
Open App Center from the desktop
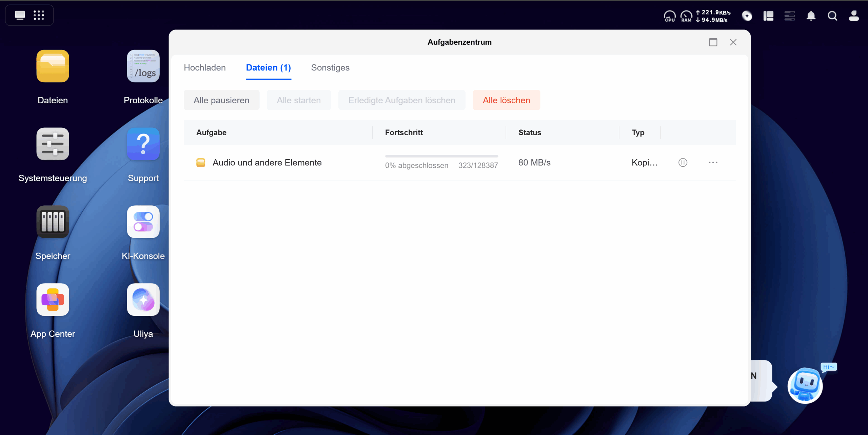[x=53, y=300]
